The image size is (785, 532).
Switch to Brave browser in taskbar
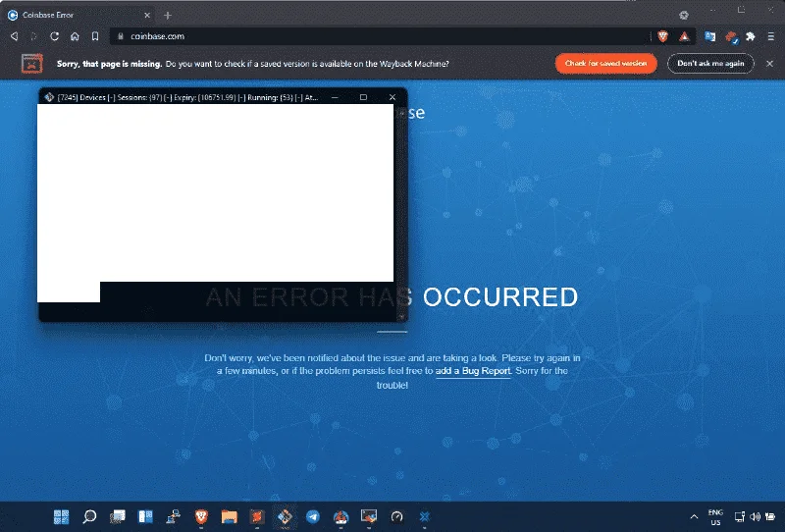point(201,516)
